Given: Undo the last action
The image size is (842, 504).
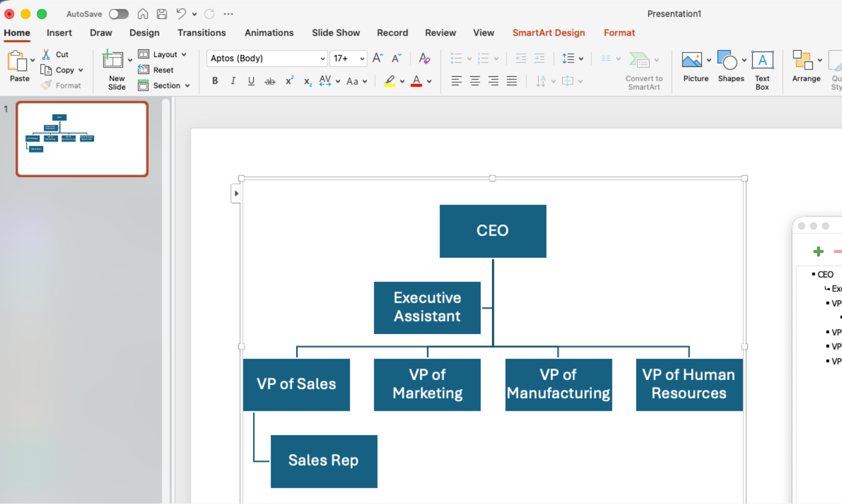Looking at the screenshot, I should (181, 14).
